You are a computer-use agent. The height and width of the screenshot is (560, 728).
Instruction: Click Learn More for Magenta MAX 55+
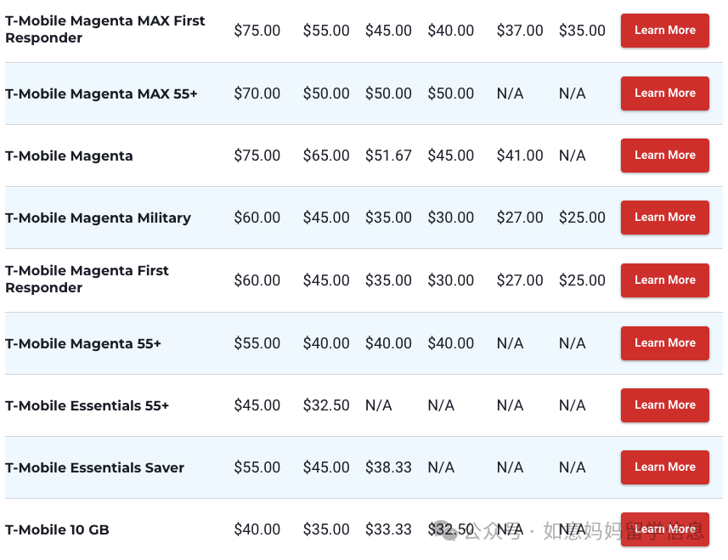pyautogui.click(x=664, y=93)
